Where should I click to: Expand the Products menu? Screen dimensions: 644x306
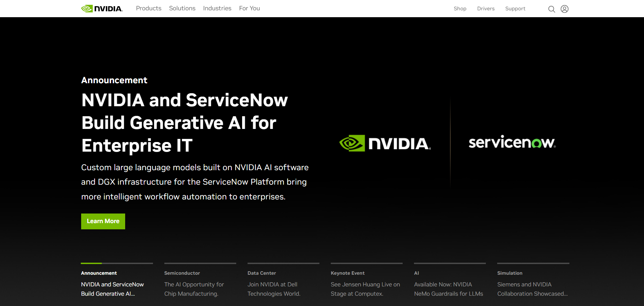click(149, 8)
